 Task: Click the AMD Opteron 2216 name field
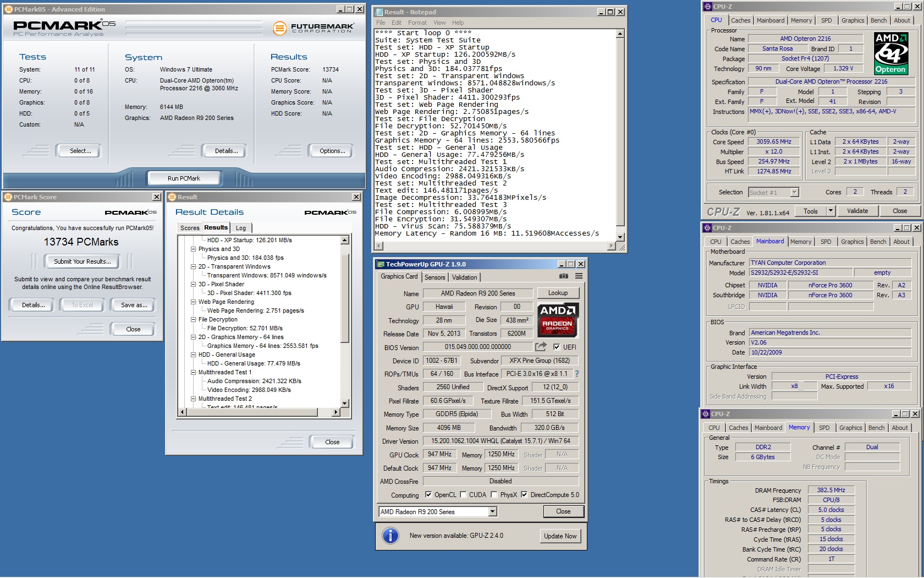805,39
